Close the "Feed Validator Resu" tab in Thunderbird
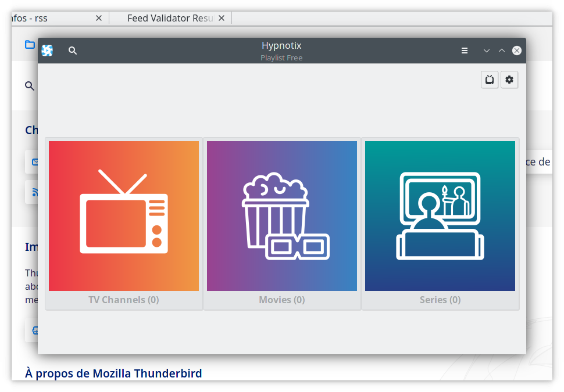Viewport: 564px width, 392px height. click(222, 18)
